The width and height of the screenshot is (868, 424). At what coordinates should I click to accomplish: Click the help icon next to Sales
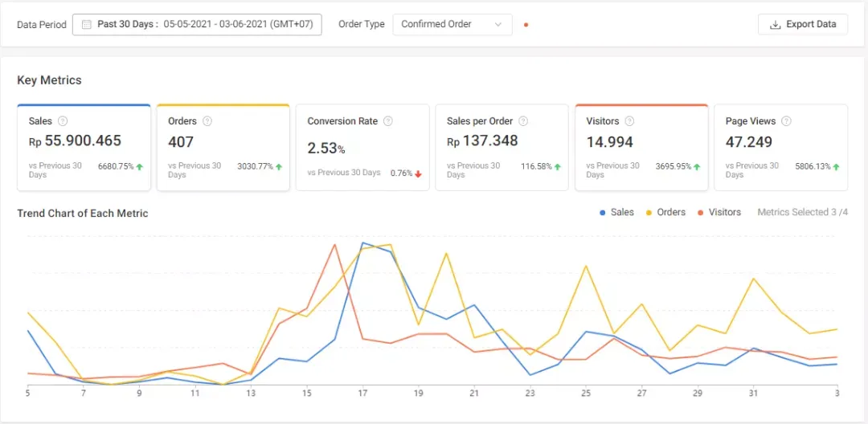[x=63, y=121]
